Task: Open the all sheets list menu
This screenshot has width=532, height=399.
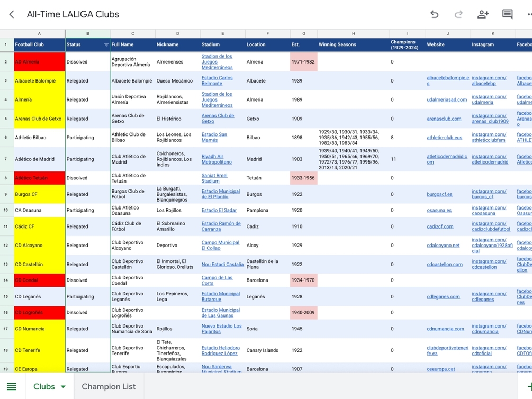Action: [12, 386]
